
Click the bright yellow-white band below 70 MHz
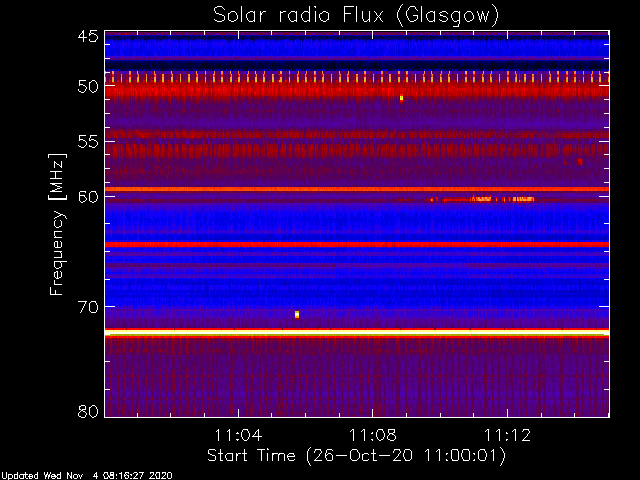click(357, 333)
